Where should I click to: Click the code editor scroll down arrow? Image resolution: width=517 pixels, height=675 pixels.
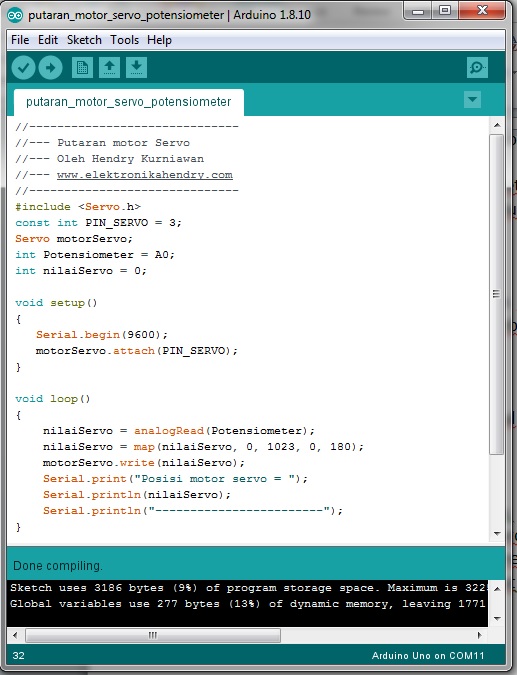click(497, 534)
